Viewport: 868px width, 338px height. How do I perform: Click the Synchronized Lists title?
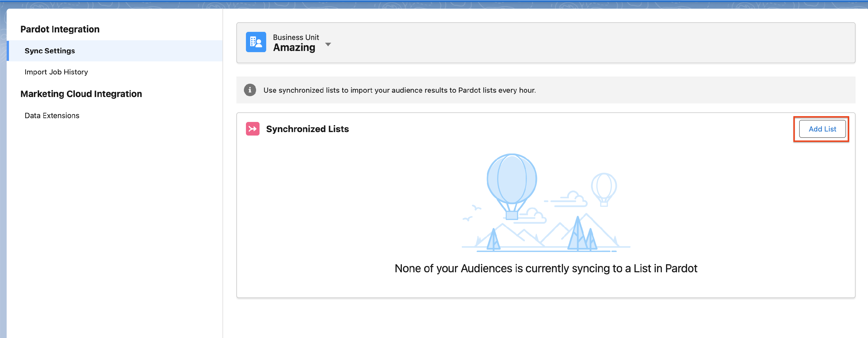click(x=307, y=129)
